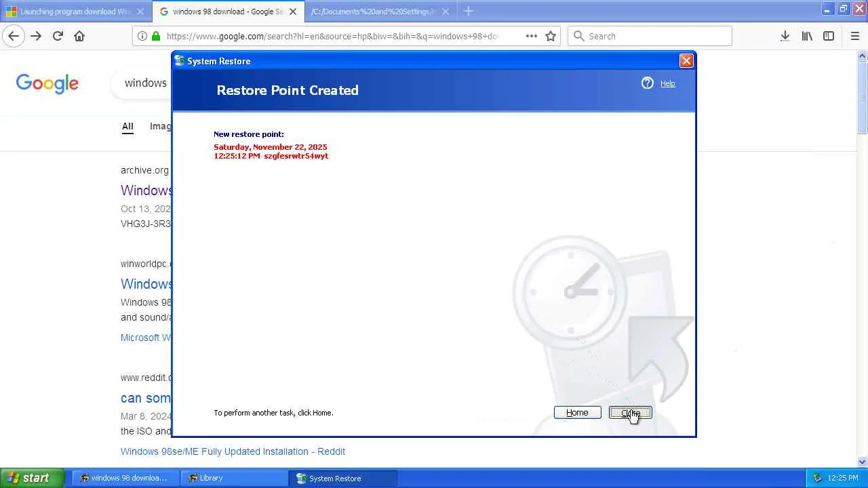
Task: Click the Google logo
Action: [47, 83]
